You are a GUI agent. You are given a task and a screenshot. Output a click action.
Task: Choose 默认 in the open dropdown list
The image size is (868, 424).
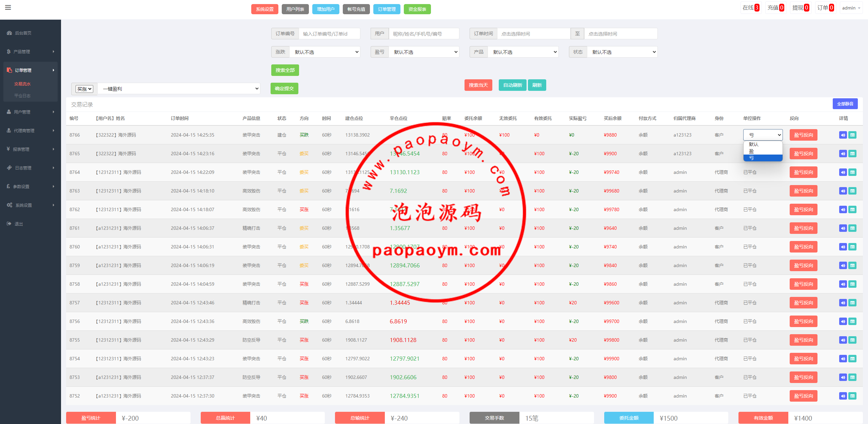pyautogui.click(x=763, y=144)
